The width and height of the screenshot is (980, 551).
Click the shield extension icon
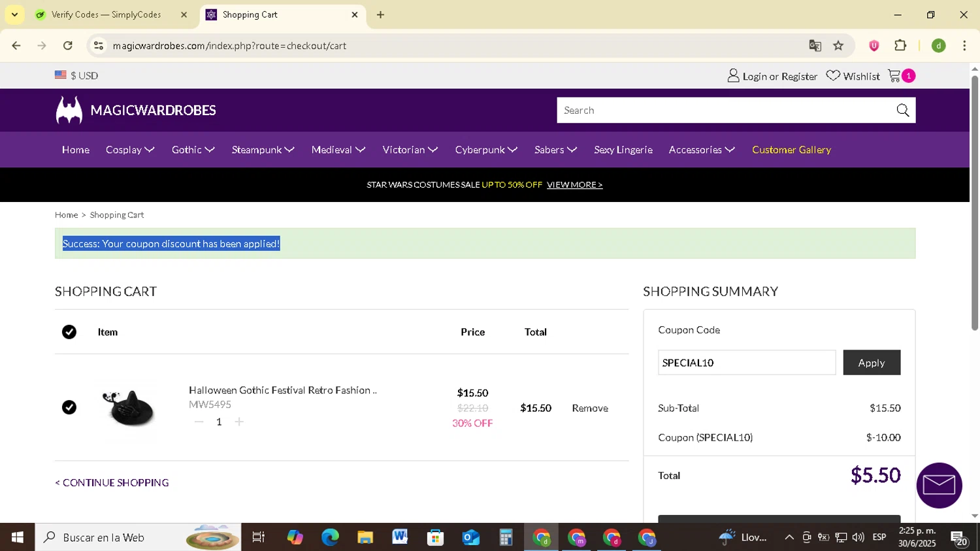[874, 46]
